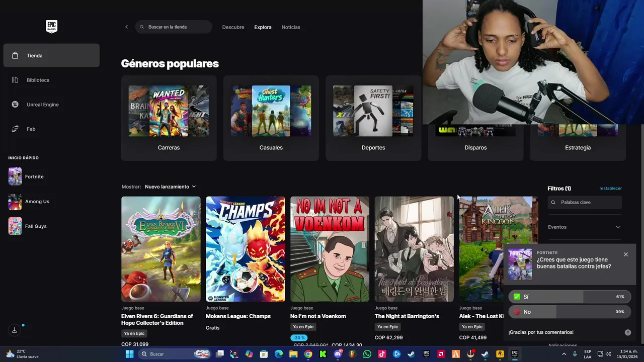Open the Tienda sidebar item
The image size is (644, 362).
pos(51,55)
